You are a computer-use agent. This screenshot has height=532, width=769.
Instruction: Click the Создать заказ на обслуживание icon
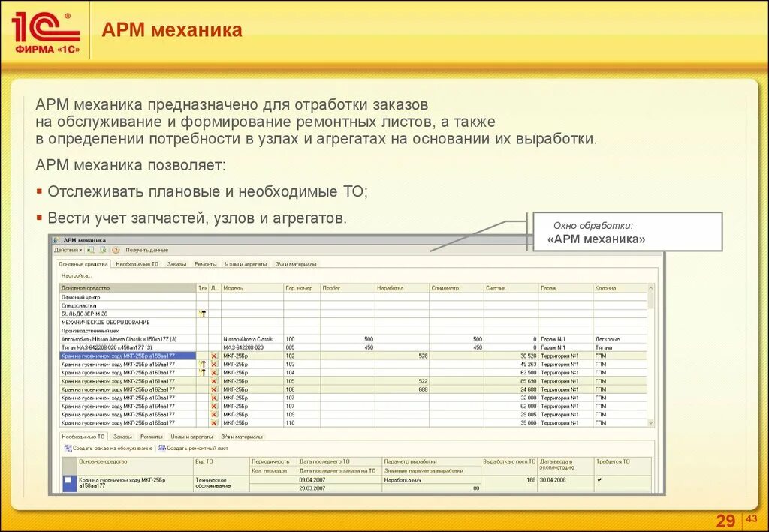pos(68,448)
